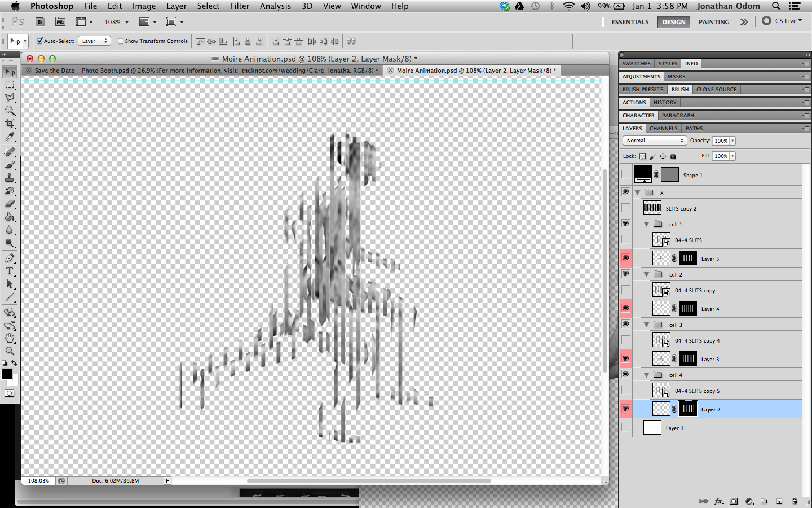The height and width of the screenshot is (508, 812).
Task: Uncheck the Auto-Select option
Action: [x=39, y=41]
